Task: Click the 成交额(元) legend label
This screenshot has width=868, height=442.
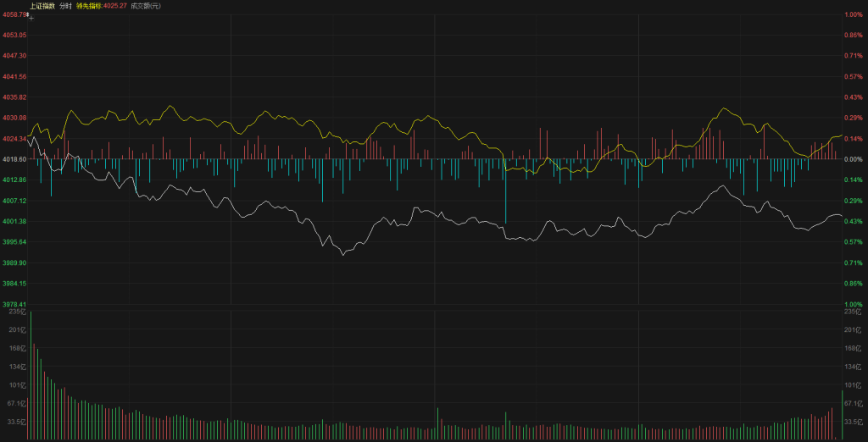Action: click(145, 6)
